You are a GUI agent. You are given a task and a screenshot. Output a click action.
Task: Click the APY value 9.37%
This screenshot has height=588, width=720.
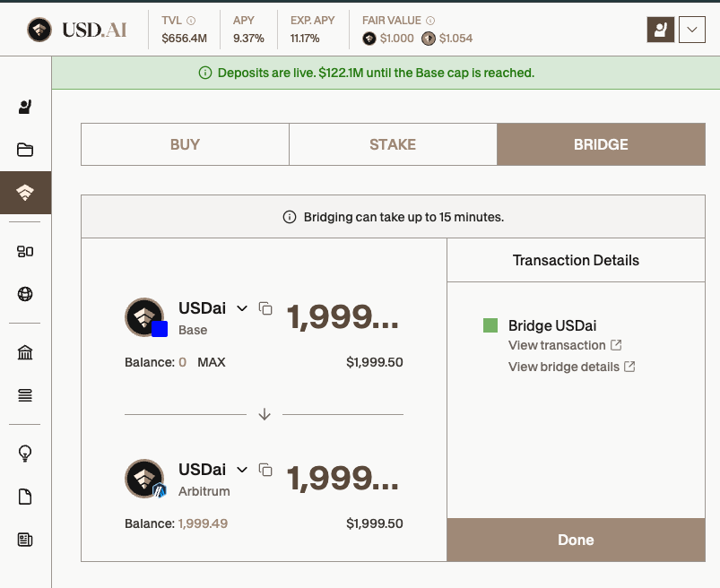(x=248, y=39)
